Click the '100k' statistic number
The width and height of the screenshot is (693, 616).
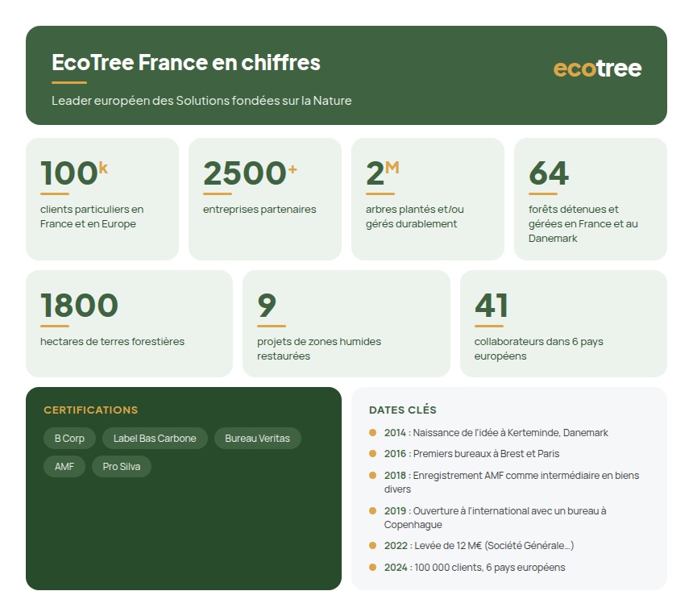(x=74, y=173)
